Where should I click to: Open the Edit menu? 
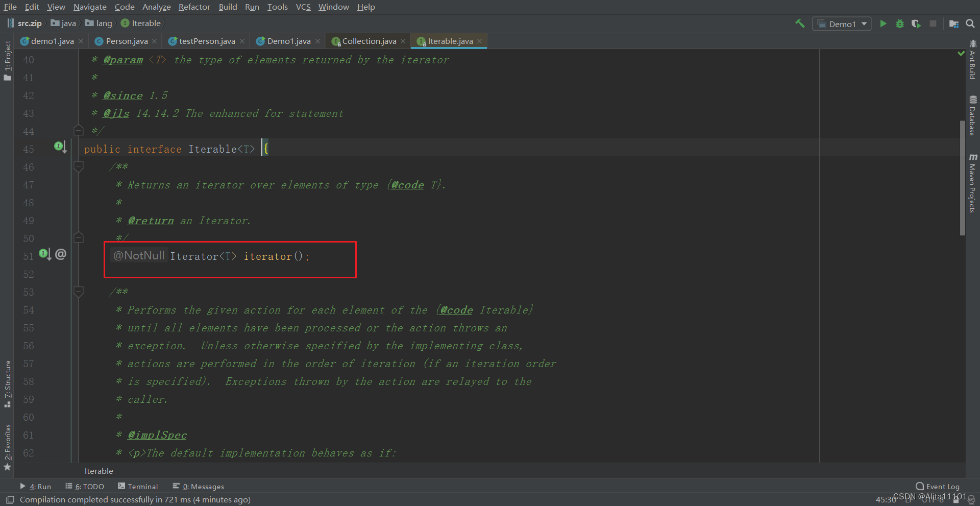point(32,7)
